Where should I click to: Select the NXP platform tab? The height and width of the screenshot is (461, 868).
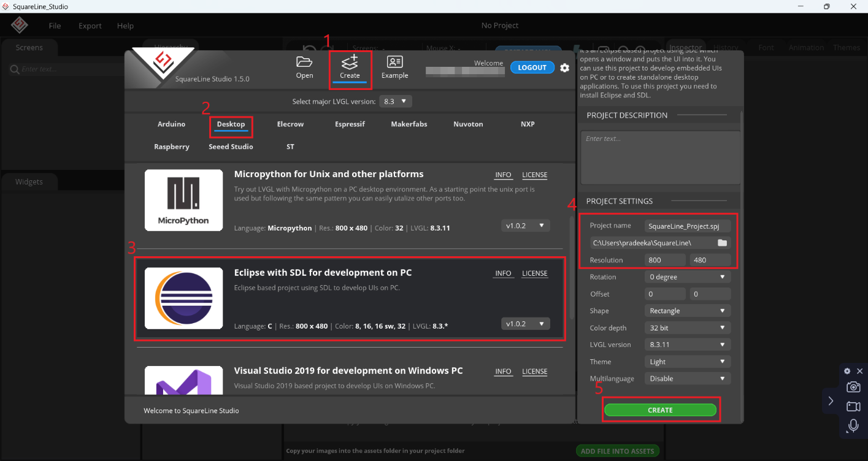pos(528,124)
